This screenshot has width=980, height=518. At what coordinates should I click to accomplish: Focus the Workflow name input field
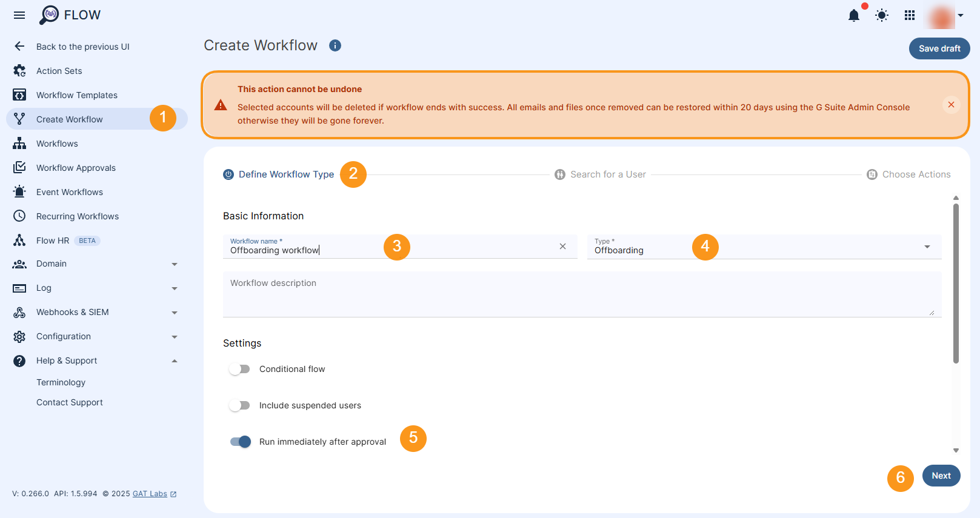[x=400, y=247]
